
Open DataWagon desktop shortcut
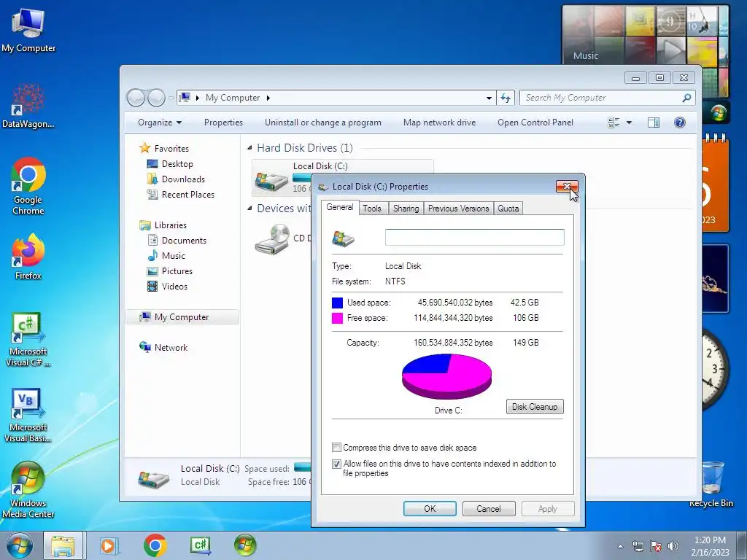coord(28,106)
